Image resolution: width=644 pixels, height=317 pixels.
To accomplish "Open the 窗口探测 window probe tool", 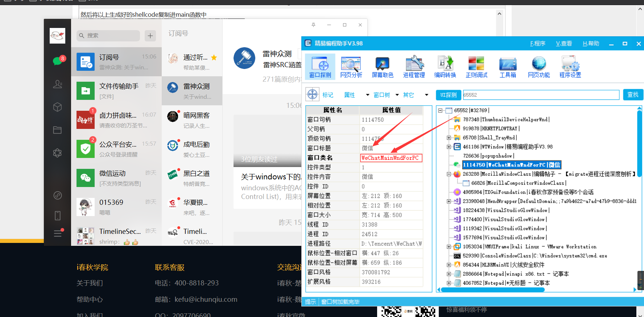I will [320, 67].
